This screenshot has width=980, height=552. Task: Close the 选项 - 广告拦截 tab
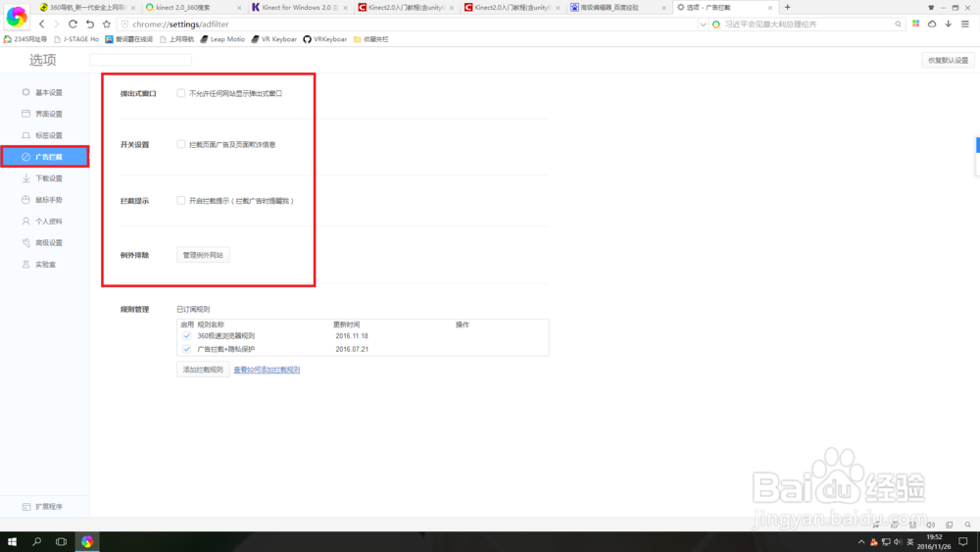point(770,8)
